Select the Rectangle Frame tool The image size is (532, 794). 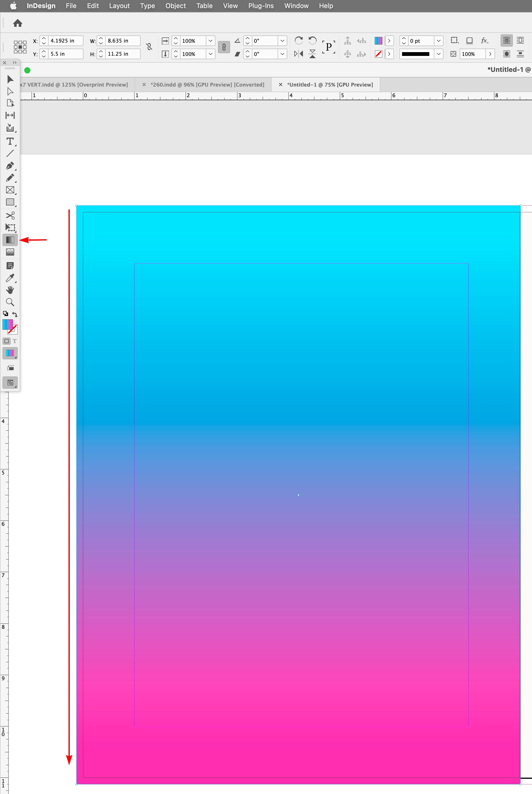tap(10, 190)
